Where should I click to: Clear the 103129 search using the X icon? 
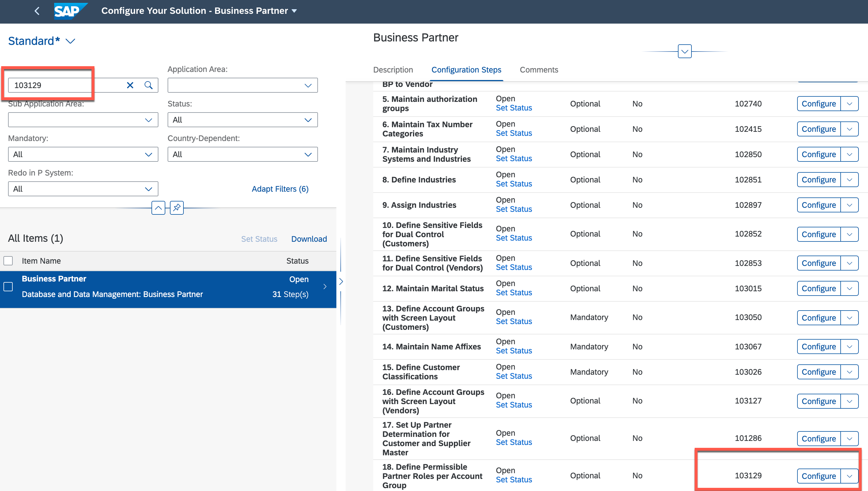[x=130, y=85]
